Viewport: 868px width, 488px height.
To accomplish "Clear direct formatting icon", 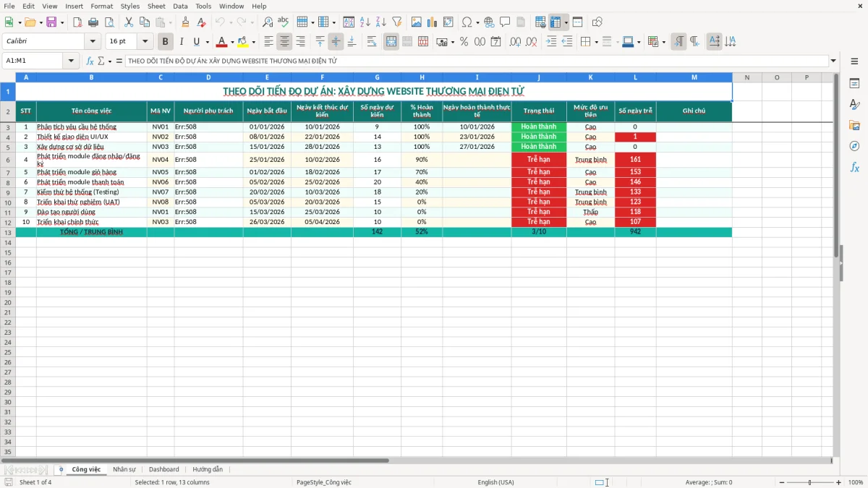I will [202, 22].
